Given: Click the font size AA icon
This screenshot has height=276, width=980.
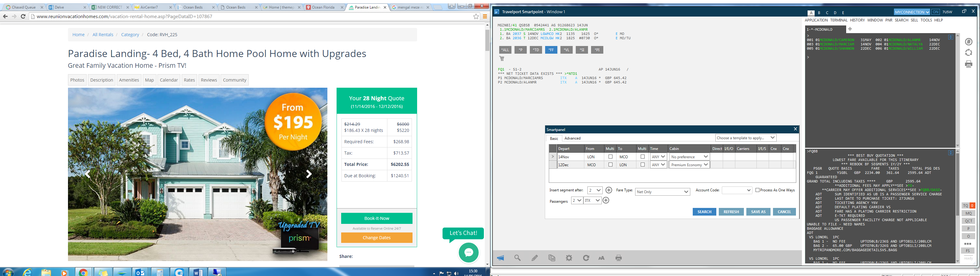Looking at the screenshot, I should [x=601, y=258].
